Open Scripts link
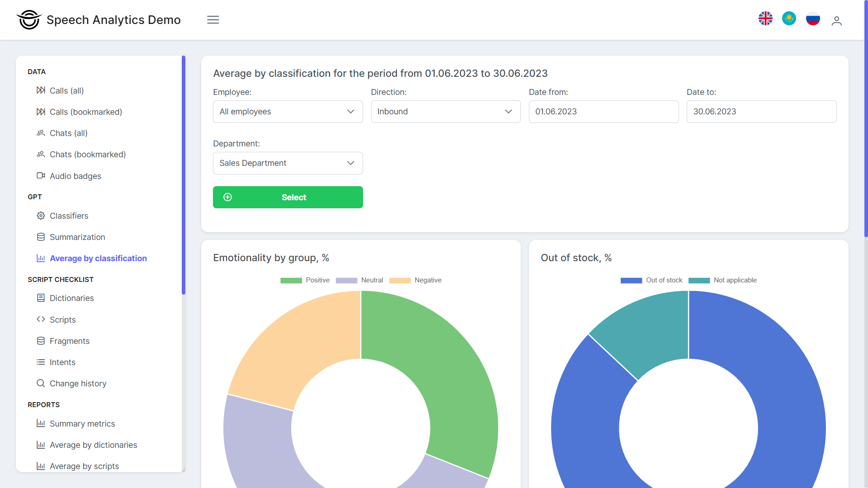Image resolution: width=868 pixels, height=488 pixels. coord(62,319)
